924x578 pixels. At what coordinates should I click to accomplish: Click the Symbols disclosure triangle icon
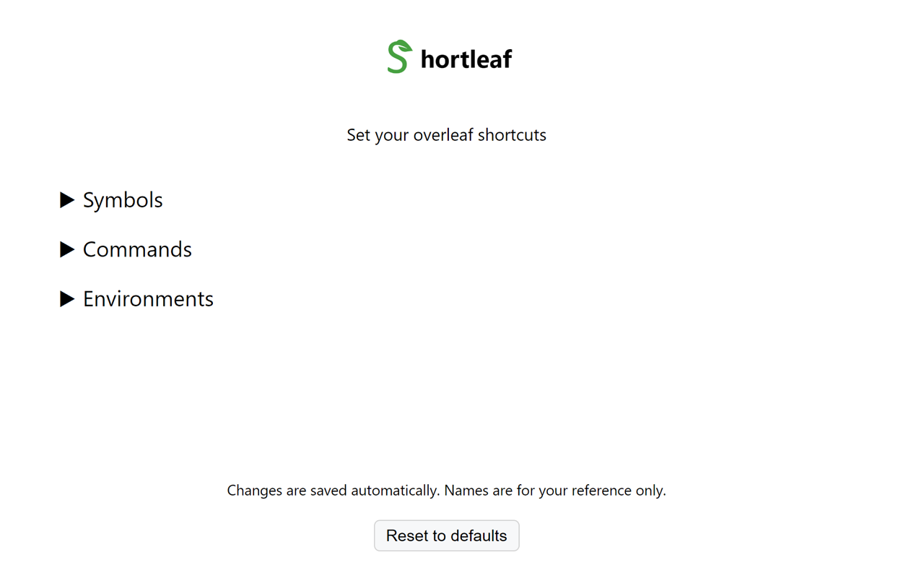click(67, 200)
